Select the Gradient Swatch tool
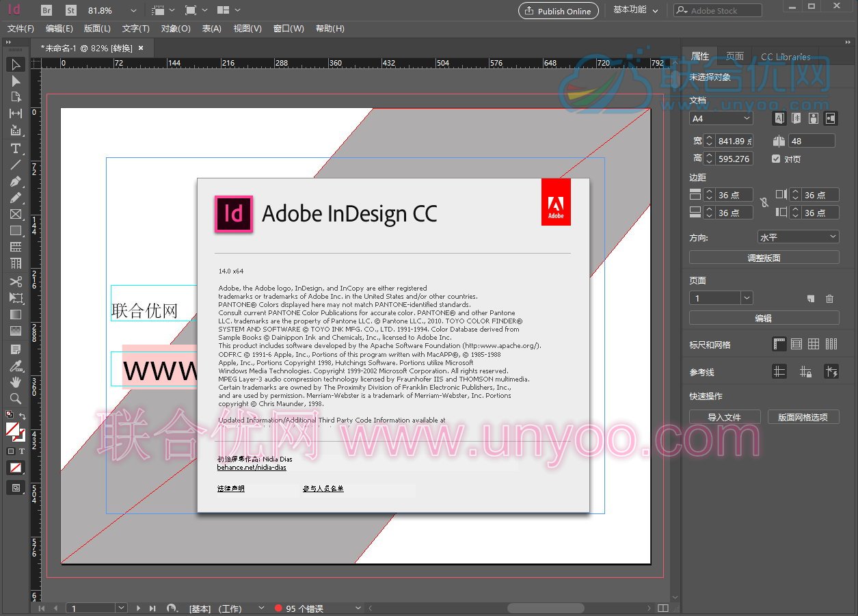The height and width of the screenshot is (616, 858). click(x=16, y=314)
